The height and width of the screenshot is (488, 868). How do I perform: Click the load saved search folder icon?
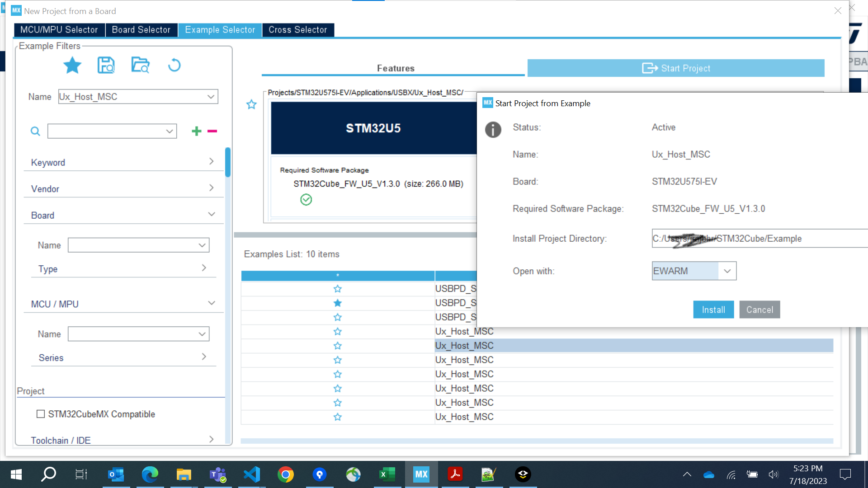point(140,66)
